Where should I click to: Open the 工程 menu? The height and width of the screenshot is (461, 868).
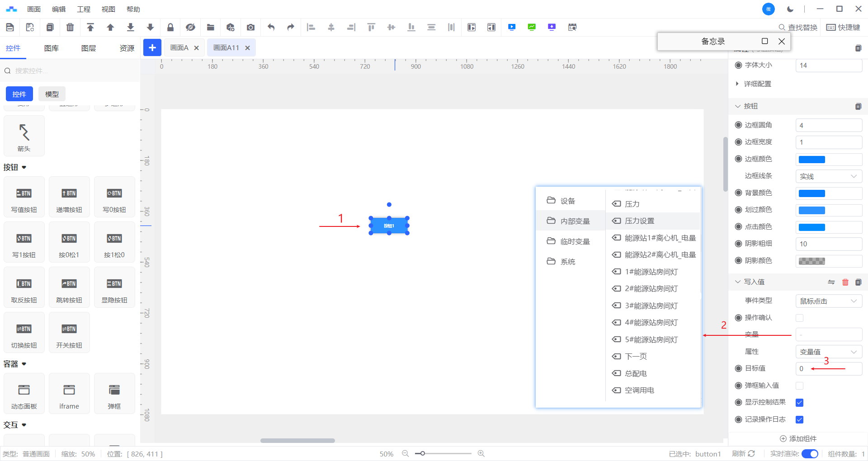[84, 9]
